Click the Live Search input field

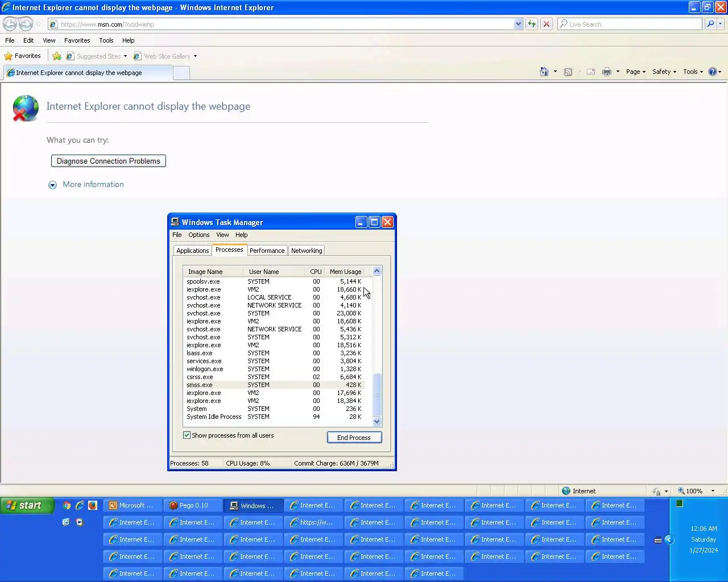630,24
